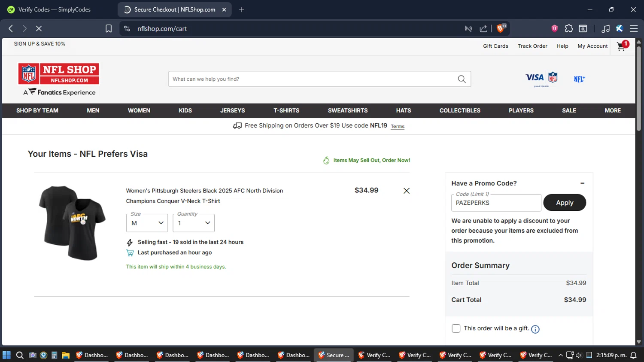Viewport: 644px width, 362px height.
Task: Click the Terms link for free shipping
Action: pos(398,126)
